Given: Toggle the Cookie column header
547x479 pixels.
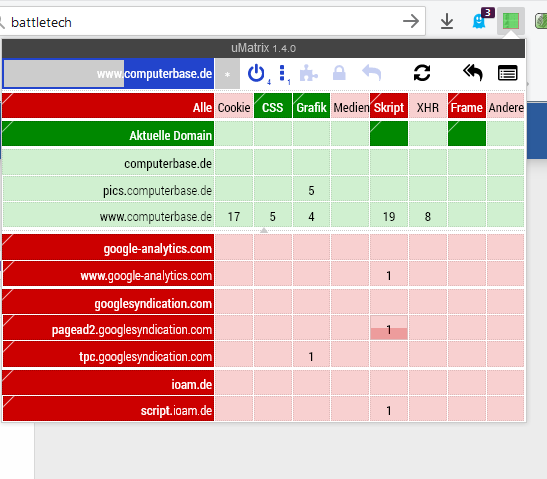Looking at the screenshot, I should pos(234,106).
